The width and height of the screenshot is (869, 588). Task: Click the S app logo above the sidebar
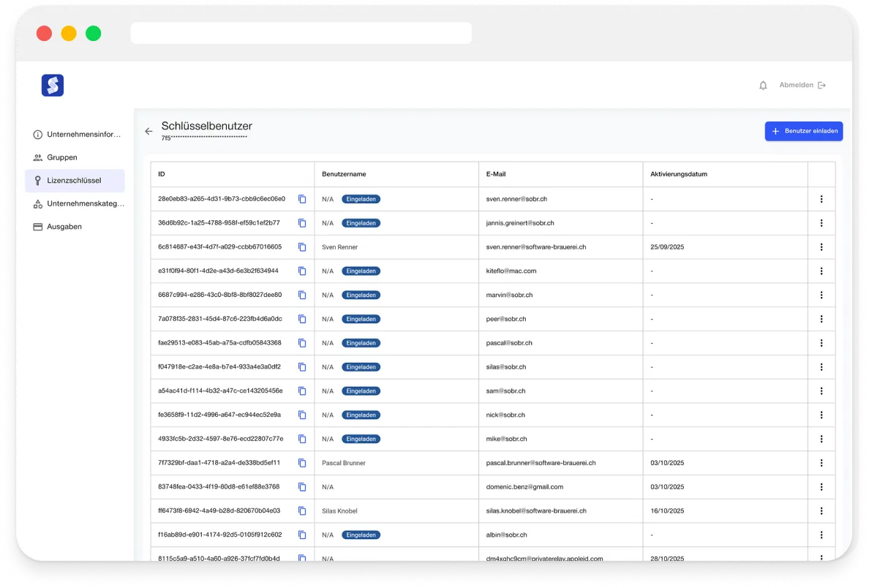click(52, 85)
